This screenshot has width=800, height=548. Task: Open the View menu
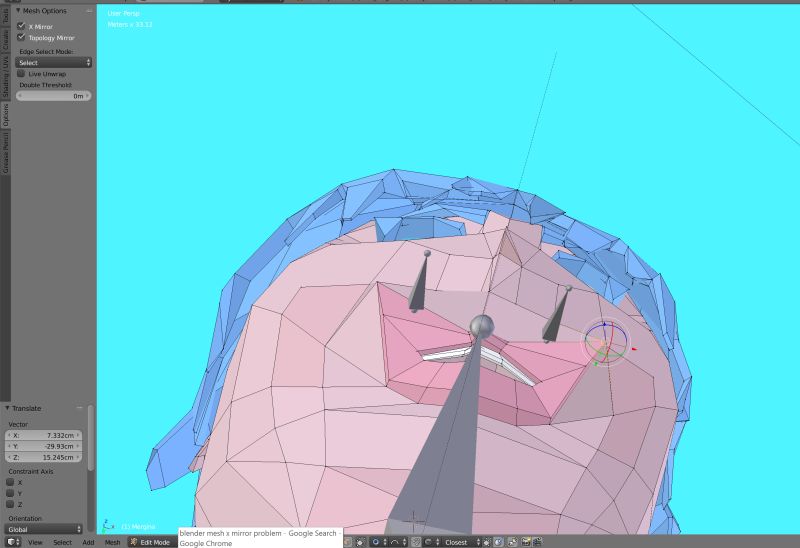pyautogui.click(x=35, y=542)
